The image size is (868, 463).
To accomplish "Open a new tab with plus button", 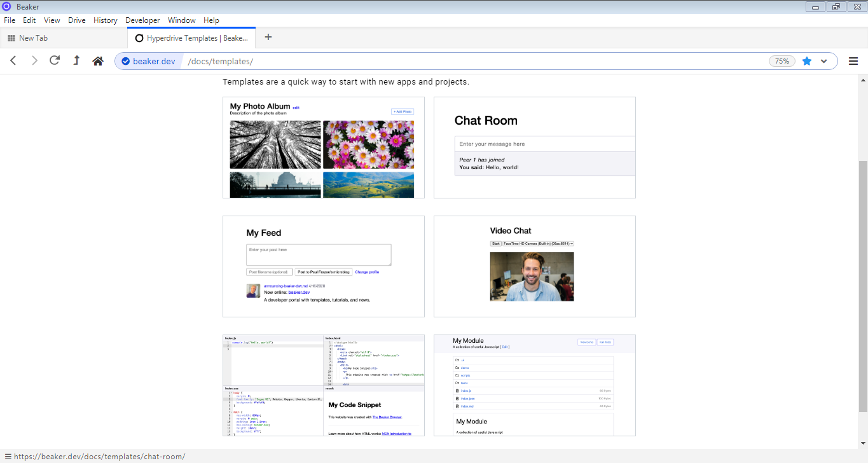I will [x=268, y=38].
